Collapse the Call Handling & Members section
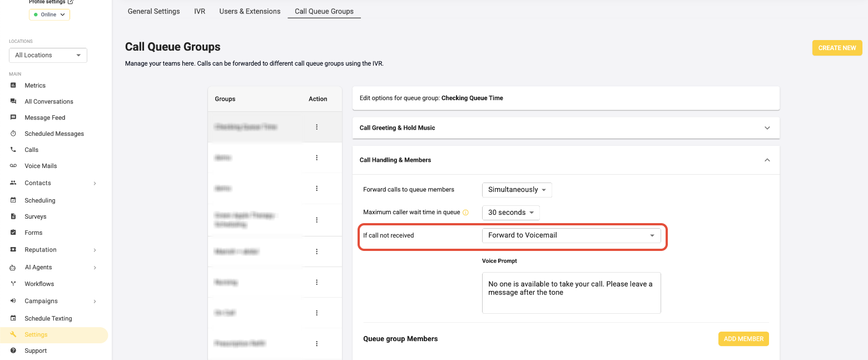Screen dimensions: 868x360 click(x=767, y=160)
